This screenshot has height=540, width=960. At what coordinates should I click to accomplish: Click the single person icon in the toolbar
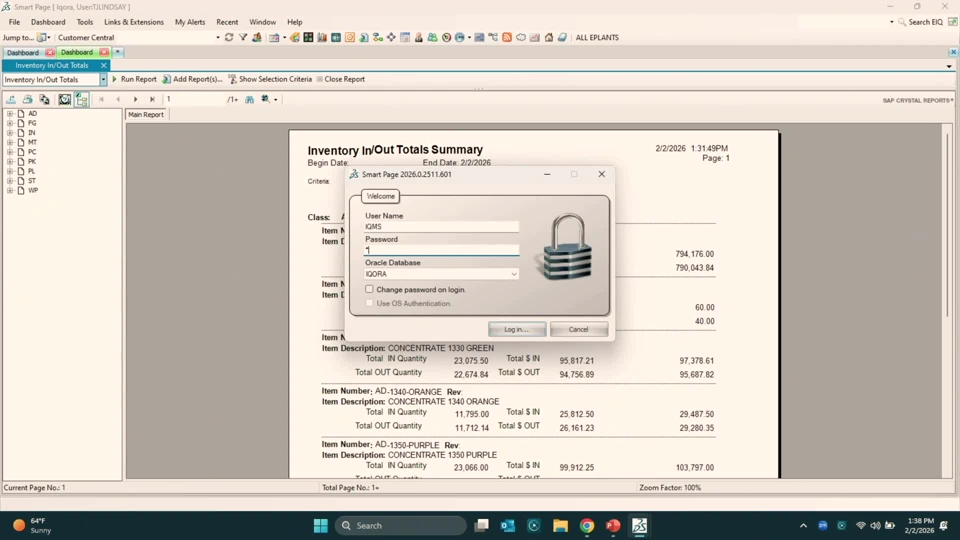(x=419, y=37)
